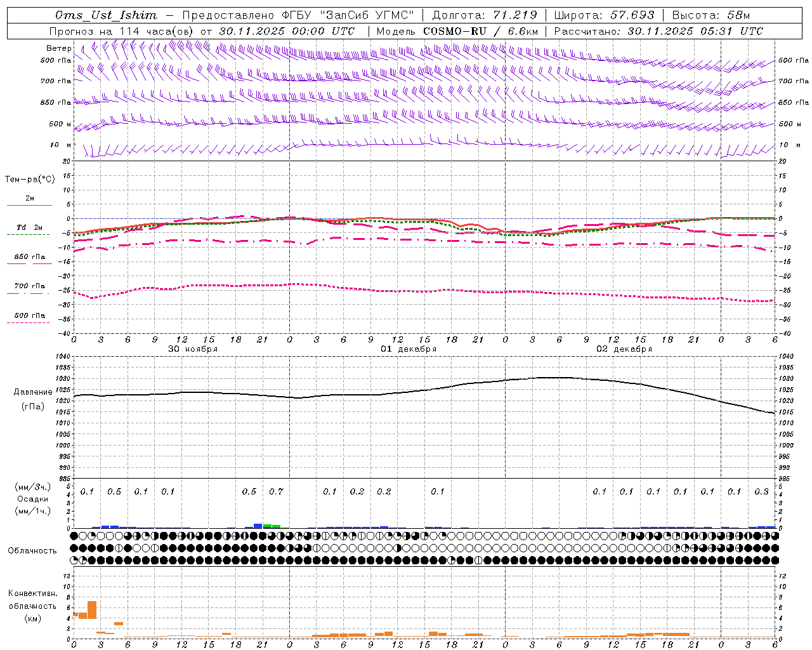Click the tallest blue hourly precipitation bar
The image size is (812, 650).
click(x=258, y=526)
